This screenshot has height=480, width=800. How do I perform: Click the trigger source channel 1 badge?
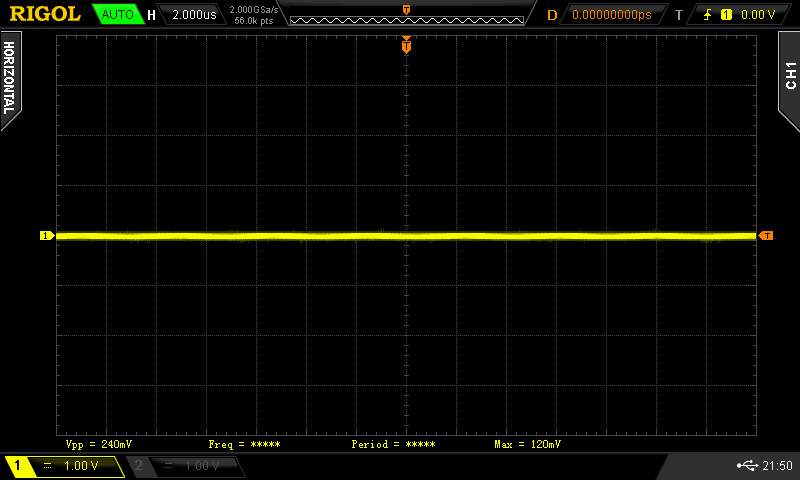click(x=725, y=15)
